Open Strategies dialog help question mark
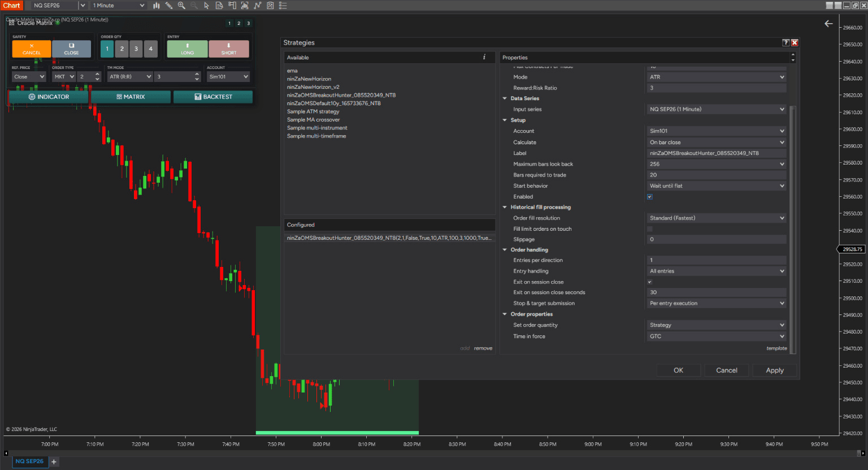This screenshot has width=868, height=470. [785, 42]
